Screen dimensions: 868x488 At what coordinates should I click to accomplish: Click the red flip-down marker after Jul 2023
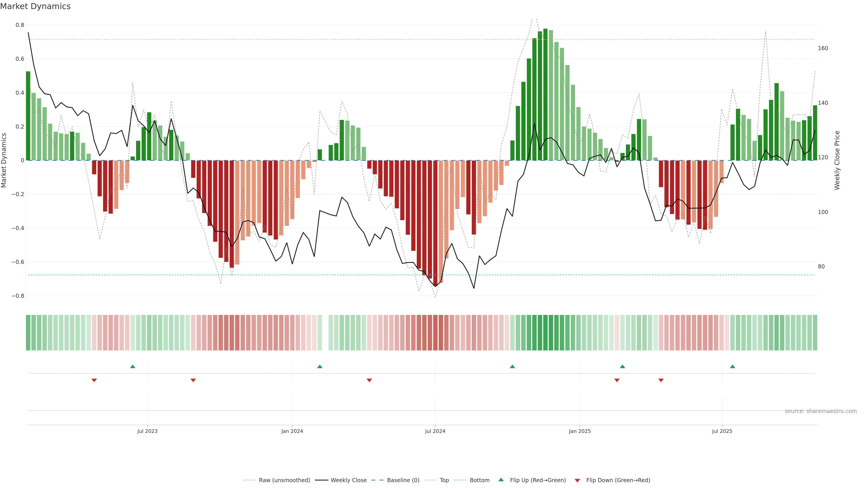click(x=193, y=380)
